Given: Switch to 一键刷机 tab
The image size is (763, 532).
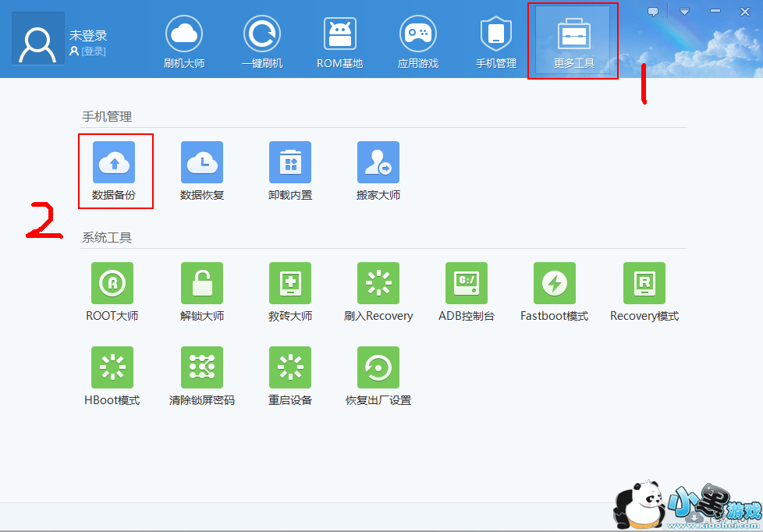Looking at the screenshot, I should (262, 42).
